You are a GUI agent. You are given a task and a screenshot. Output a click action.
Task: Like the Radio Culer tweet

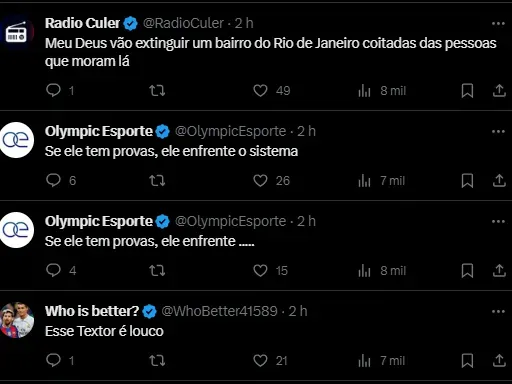260,91
